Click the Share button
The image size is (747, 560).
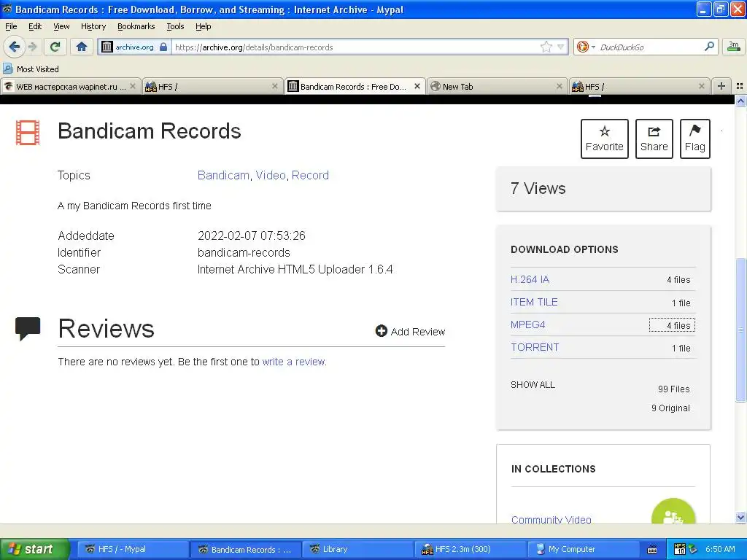point(654,139)
